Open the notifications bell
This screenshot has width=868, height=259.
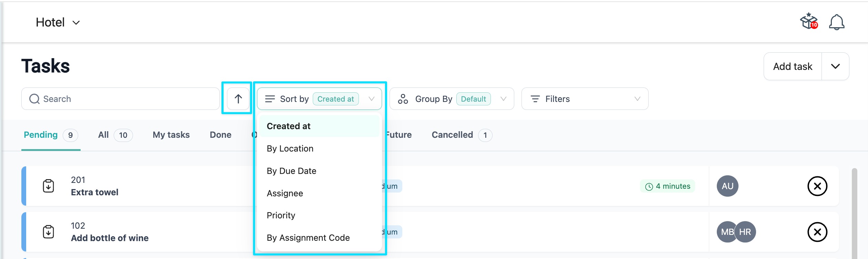coord(836,22)
